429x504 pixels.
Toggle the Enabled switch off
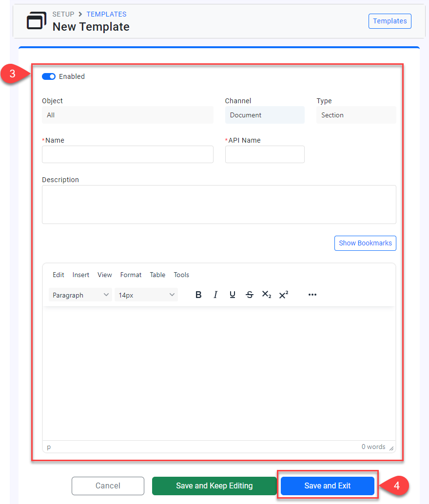coord(49,76)
